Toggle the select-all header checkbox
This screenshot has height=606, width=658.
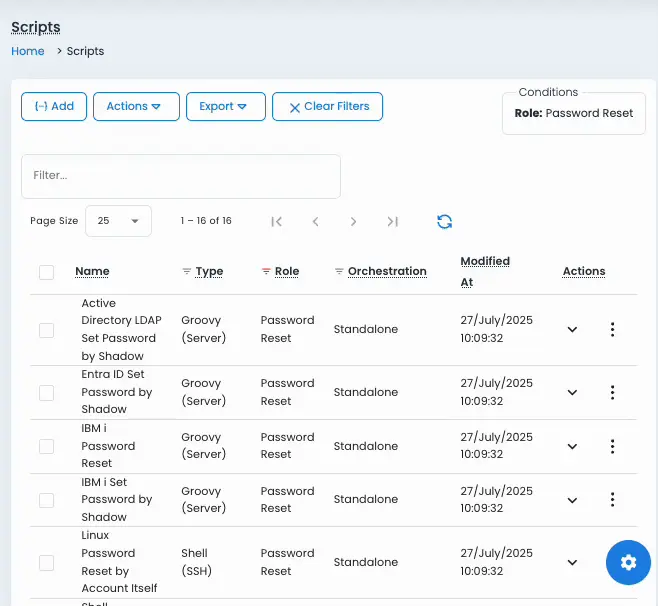(x=47, y=272)
